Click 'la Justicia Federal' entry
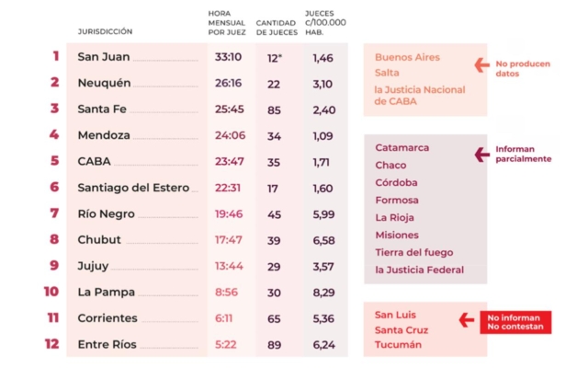This screenshot has width=588, height=368. [x=419, y=270]
